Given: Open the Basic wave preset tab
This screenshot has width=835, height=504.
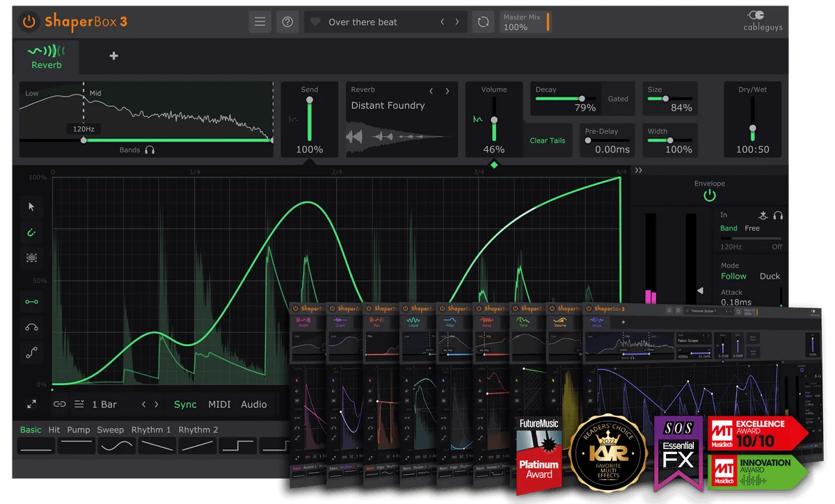Looking at the screenshot, I should 31,430.
